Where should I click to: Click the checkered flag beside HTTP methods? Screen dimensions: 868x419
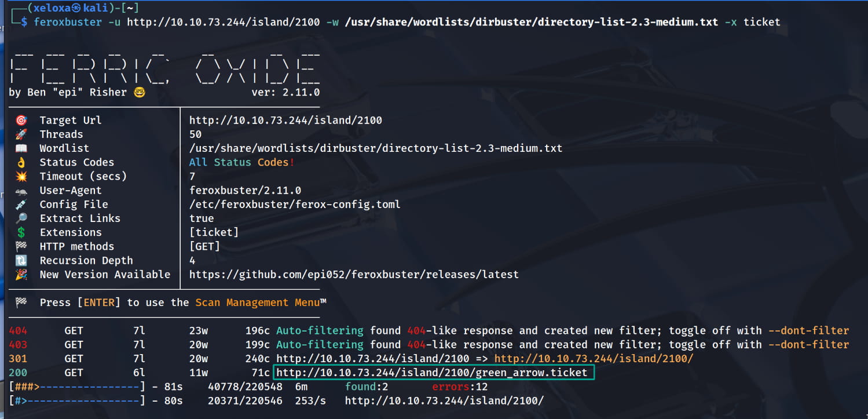[21, 247]
